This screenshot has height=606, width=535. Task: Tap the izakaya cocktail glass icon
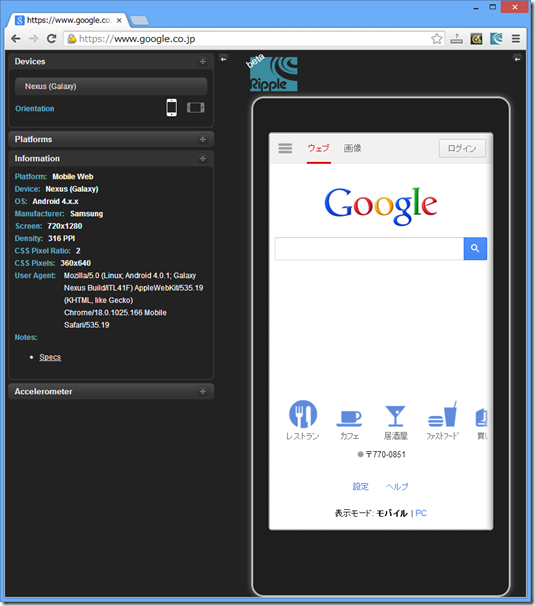coord(395,416)
